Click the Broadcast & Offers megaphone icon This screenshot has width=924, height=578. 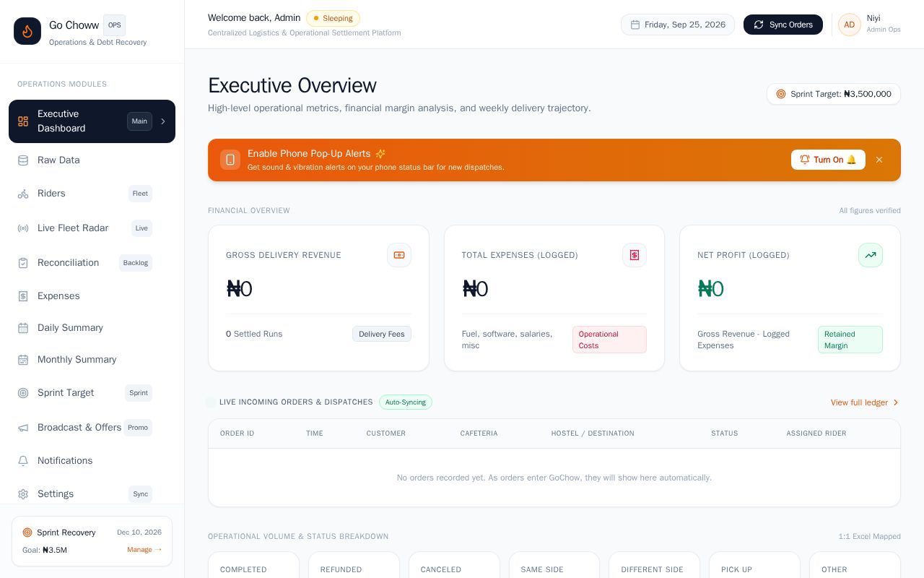(x=23, y=428)
